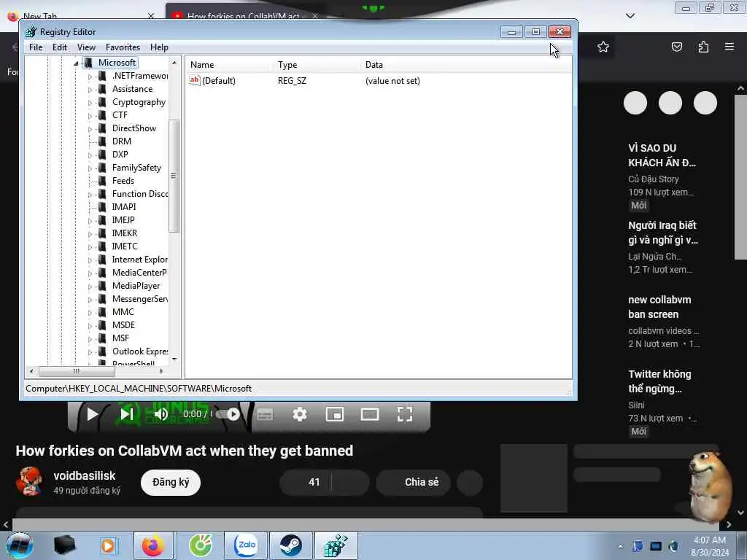Open the Firefox hamburger application menu
This screenshot has height=560, width=747.
[x=729, y=47]
